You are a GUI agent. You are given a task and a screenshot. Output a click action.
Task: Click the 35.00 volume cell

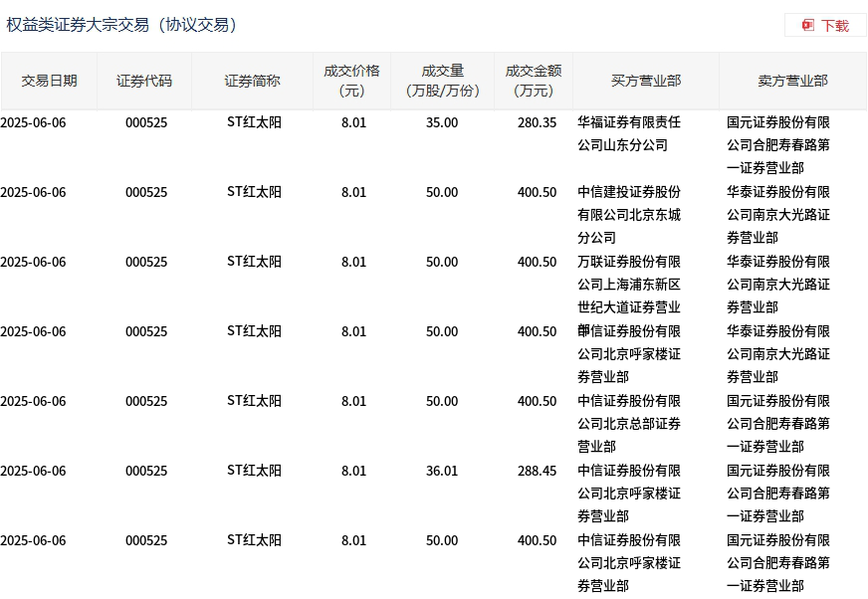pyautogui.click(x=442, y=122)
